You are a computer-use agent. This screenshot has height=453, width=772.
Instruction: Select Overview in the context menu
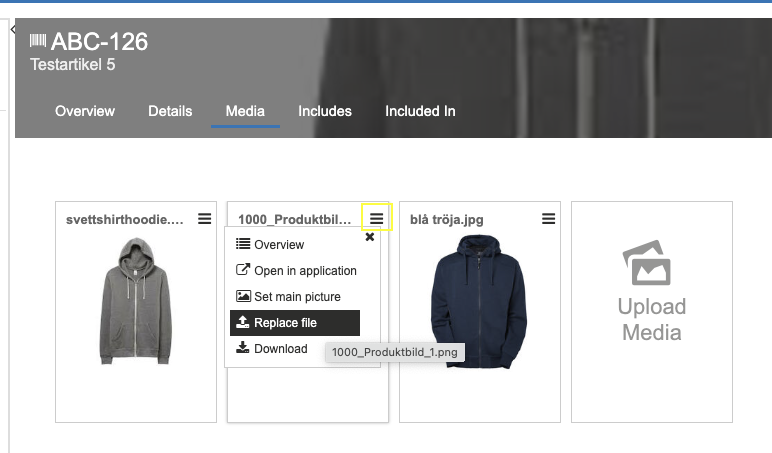270,244
